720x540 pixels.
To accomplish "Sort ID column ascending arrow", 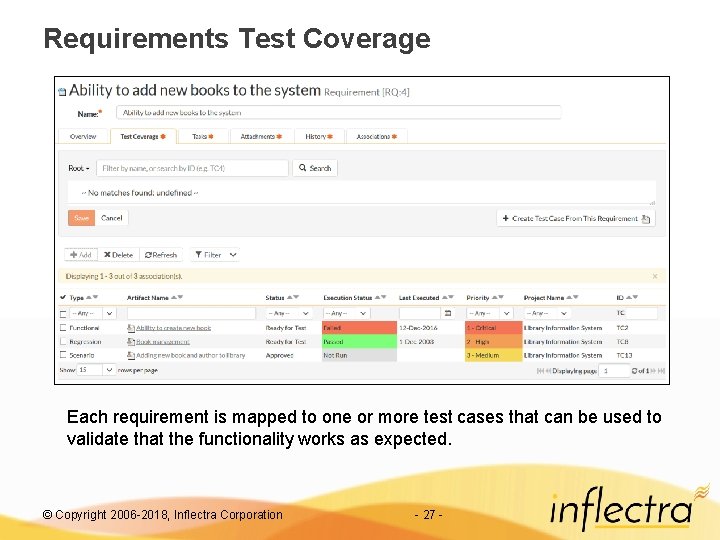I will click(x=629, y=297).
